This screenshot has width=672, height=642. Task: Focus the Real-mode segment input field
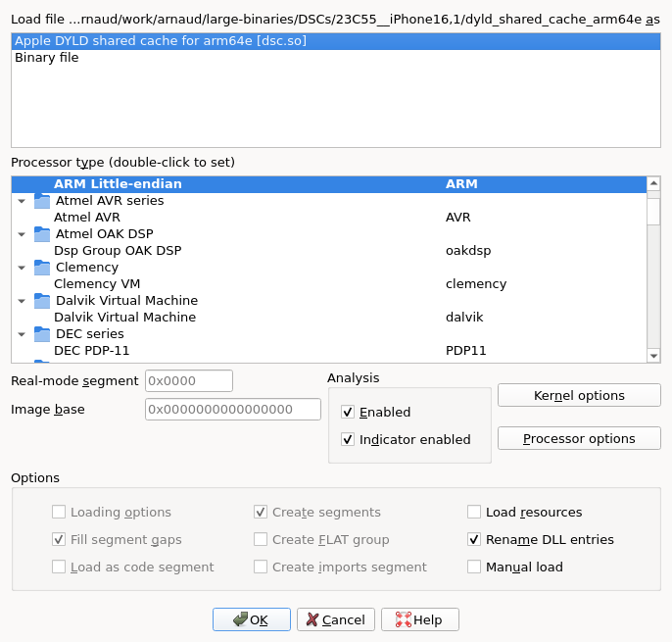189,381
